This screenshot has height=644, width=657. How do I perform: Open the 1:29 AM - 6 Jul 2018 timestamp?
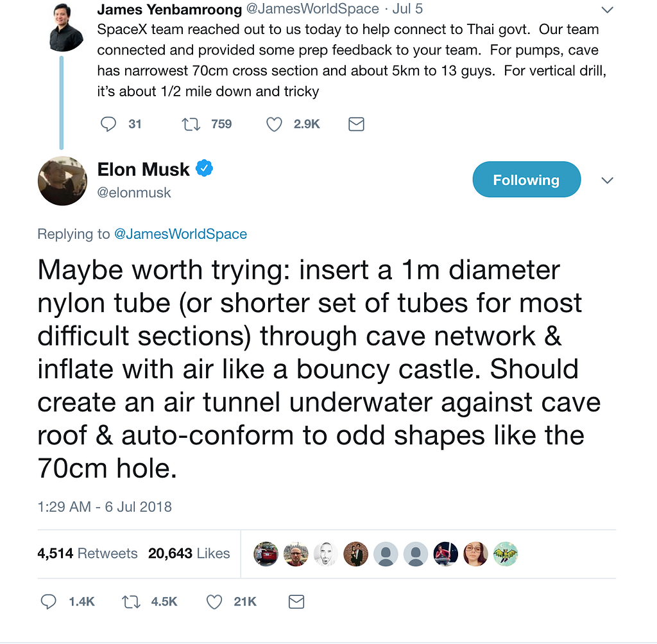[105, 507]
